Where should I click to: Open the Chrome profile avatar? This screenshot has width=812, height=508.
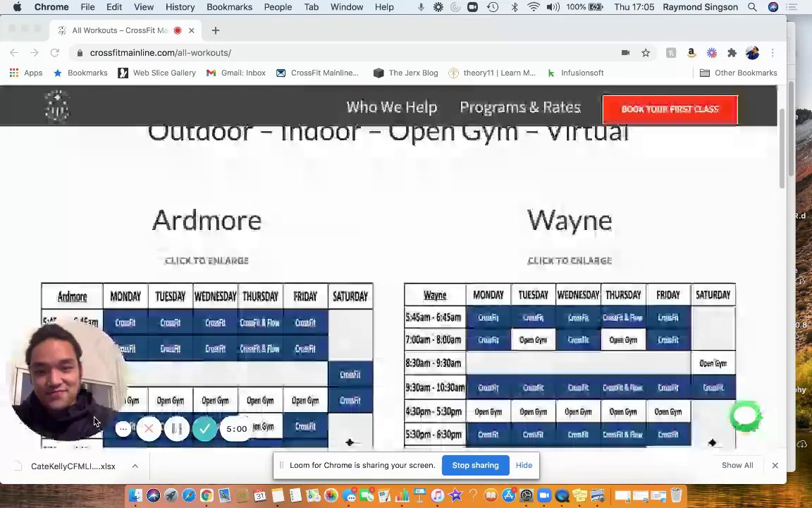tap(752, 52)
